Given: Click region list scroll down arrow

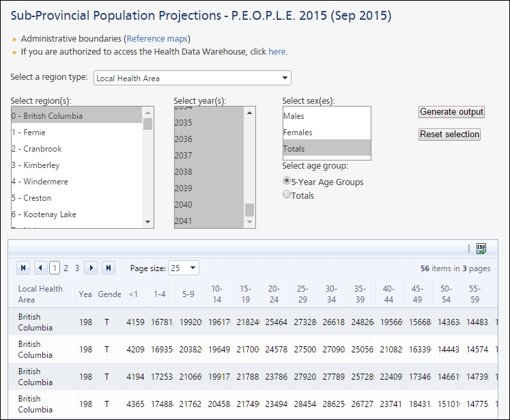Looking at the screenshot, I should (147, 222).
